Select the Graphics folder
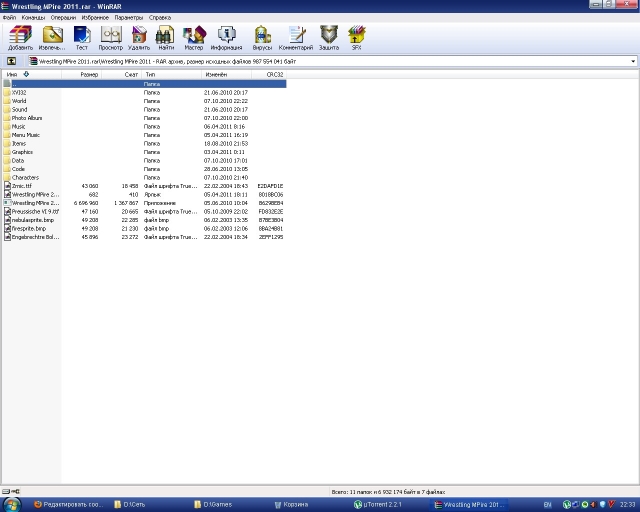Viewport: 640px width, 512px height. pyautogui.click(x=144, y=152)
